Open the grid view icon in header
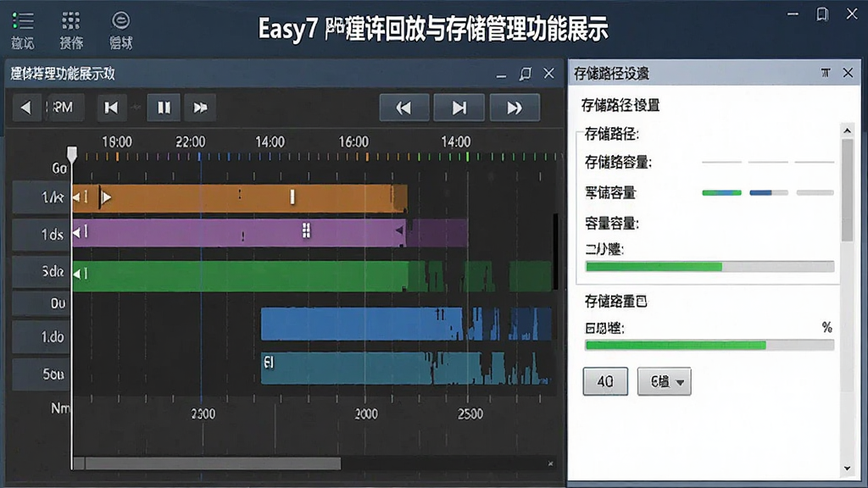868x488 pixels. (x=71, y=21)
